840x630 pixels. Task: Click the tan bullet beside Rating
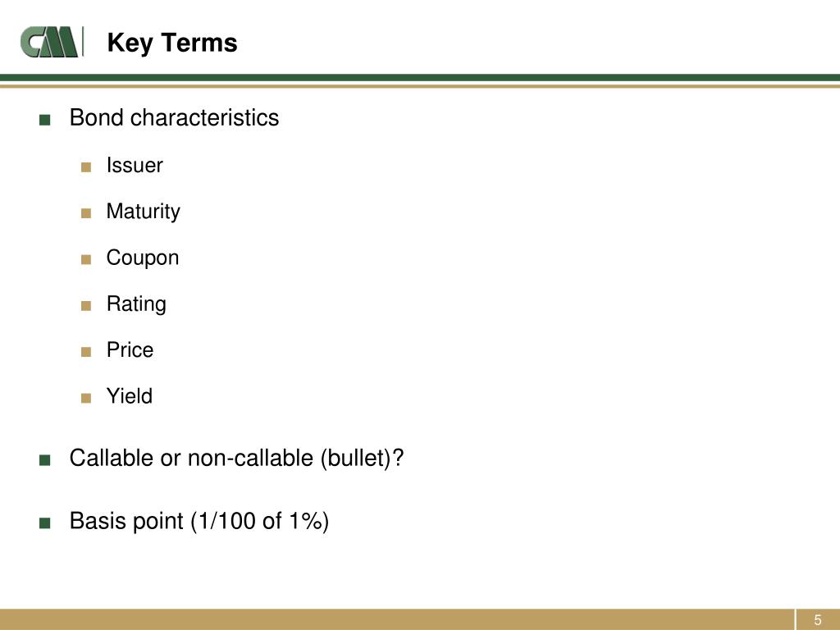pos(86,306)
